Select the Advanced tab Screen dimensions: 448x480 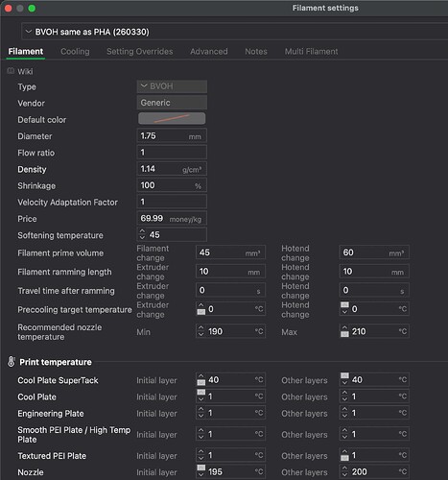pos(209,51)
